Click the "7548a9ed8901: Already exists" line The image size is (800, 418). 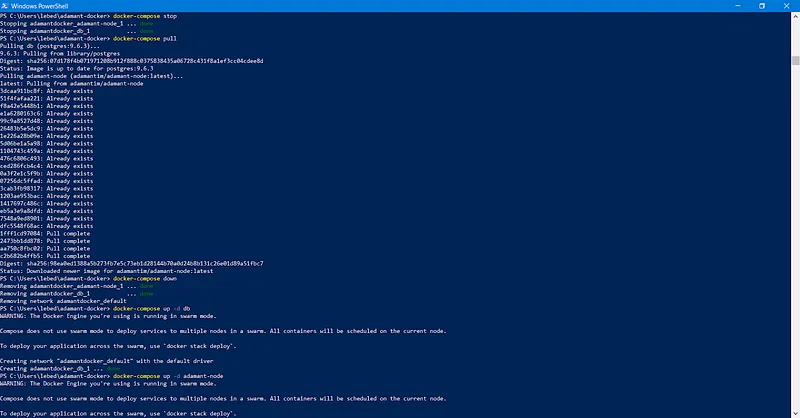click(46, 218)
